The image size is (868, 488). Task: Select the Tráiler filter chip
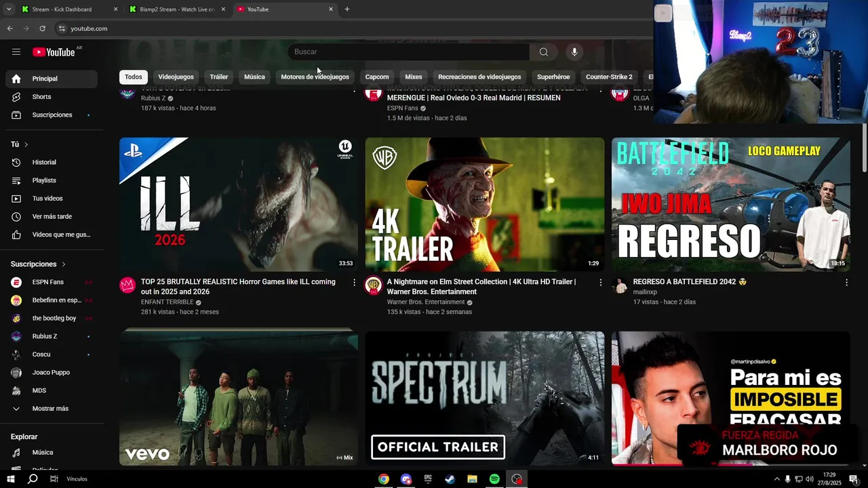pyautogui.click(x=219, y=77)
